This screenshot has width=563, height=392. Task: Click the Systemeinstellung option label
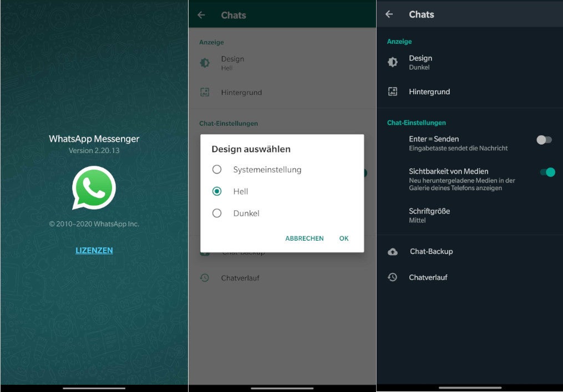point(267,170)
